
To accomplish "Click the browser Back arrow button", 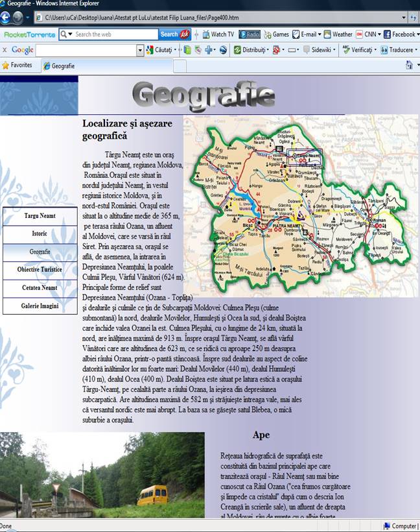I will tap(6, 18).
